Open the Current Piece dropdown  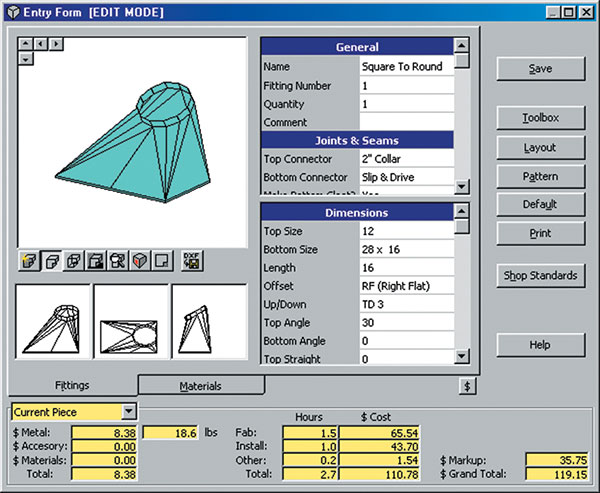point(128,411)
